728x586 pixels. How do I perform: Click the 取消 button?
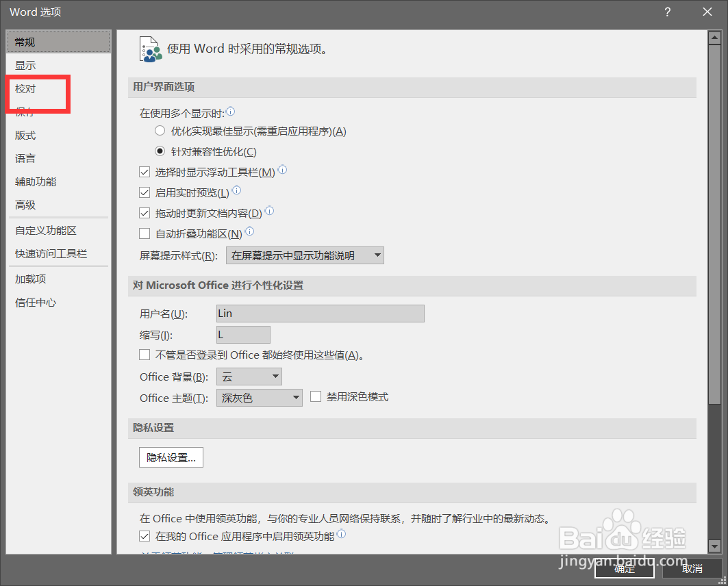pyautogui.click(x=692, y=568)
